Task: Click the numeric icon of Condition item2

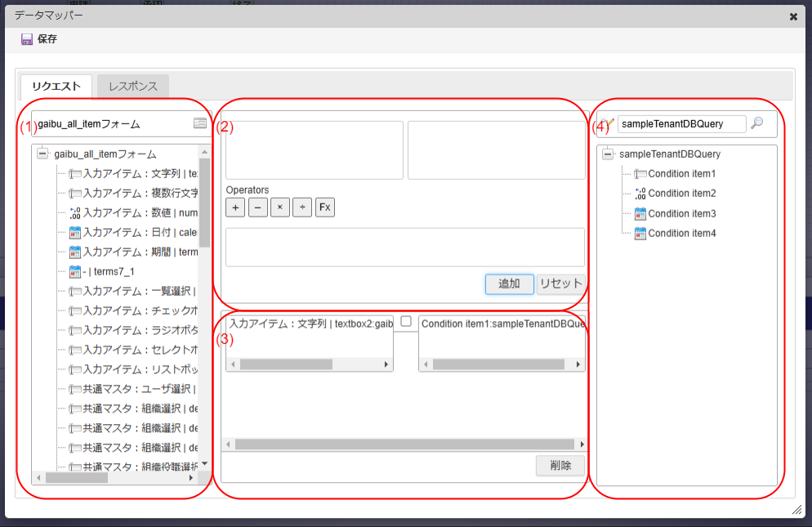Action: (x=640, y=194)
